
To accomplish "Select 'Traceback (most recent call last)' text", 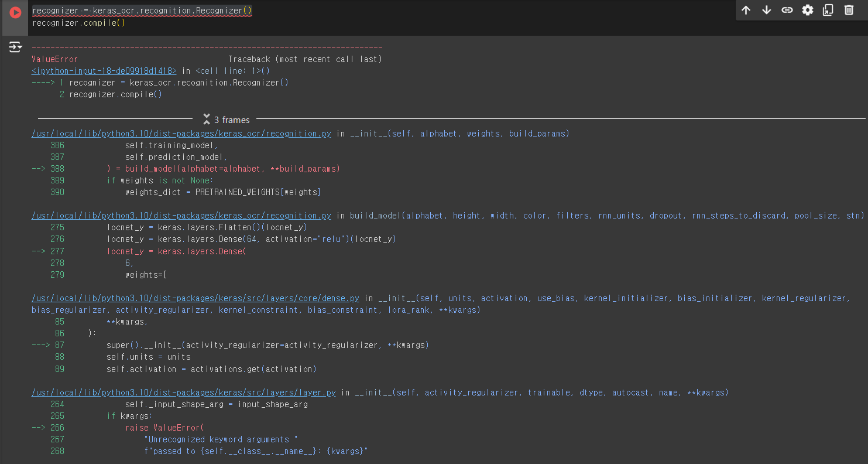I will tap(305, 59).
